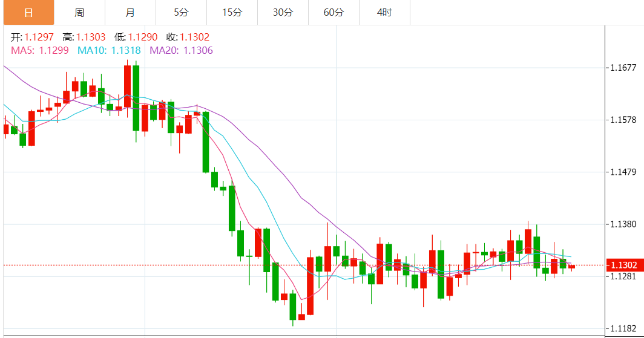Click the 高 high price value
Viewport: 644px width, 338px height.
click(x=91, y=37)
